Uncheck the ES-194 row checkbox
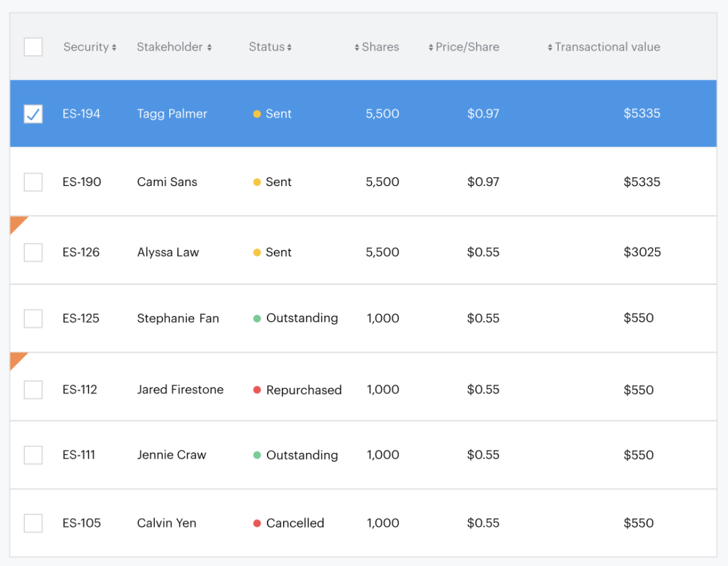Image resolution: width=728 pixels, height=566 pixels. (x=33, y=114)
